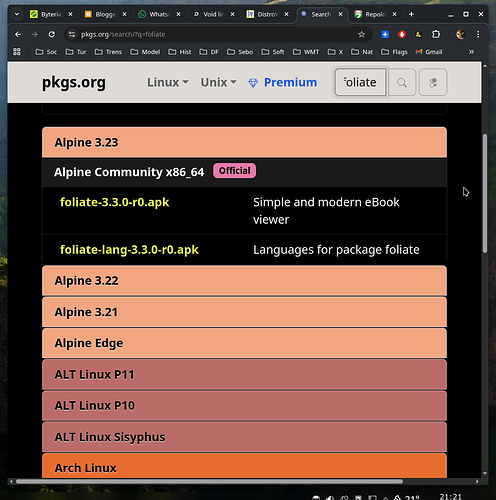
Task: Click the horizontal scrollbar at the page bottom
Action: click(209, 481)
